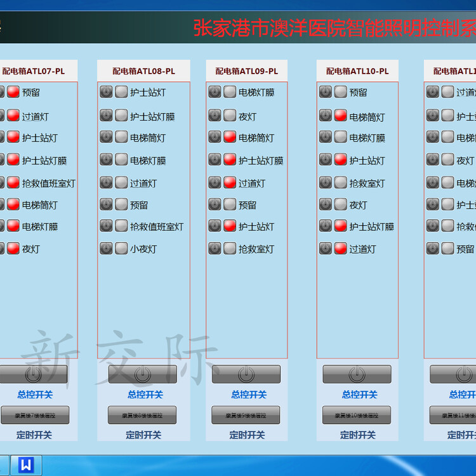Click power icon for ATL09 护士站灯膜
Screen dimensions: 476x476
215,159
